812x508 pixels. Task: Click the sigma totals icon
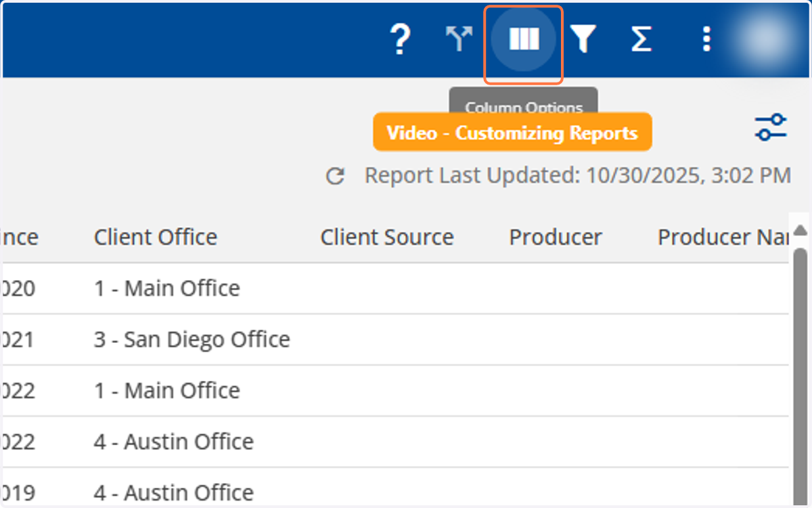(x=641, y=39)
